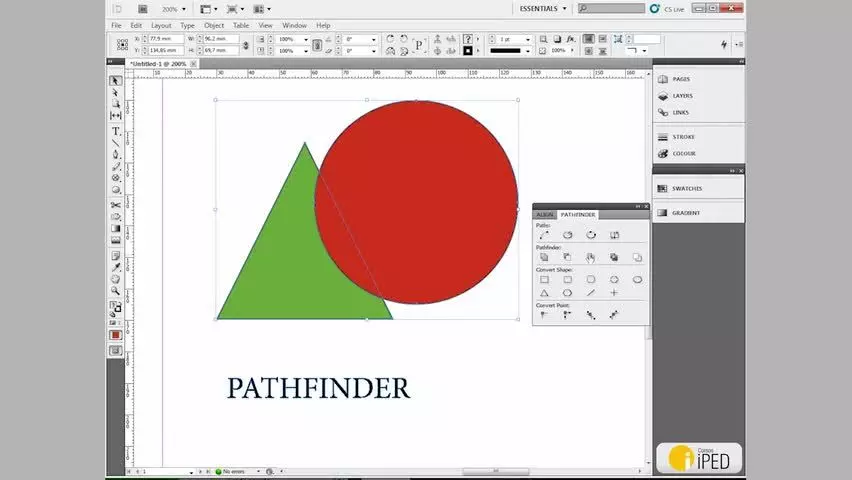Open the Essentials workspace dropdown
The image size is (852, 480).
[x=543, y=9]
